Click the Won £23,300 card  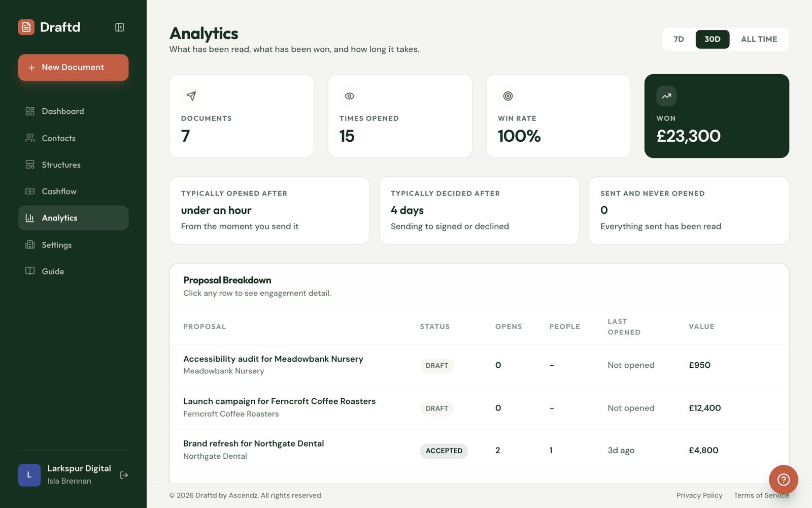coord(717,116)
